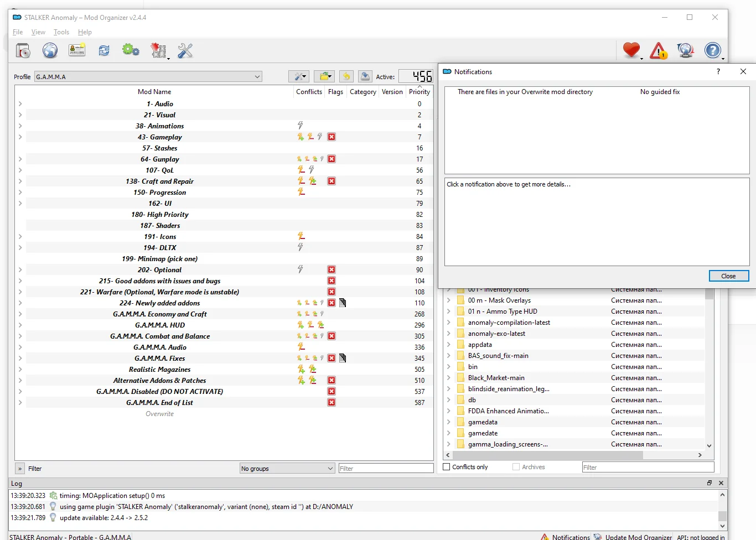
Task: Click the warning triangle Notifications toolbar icon
Action: (659, 51)
